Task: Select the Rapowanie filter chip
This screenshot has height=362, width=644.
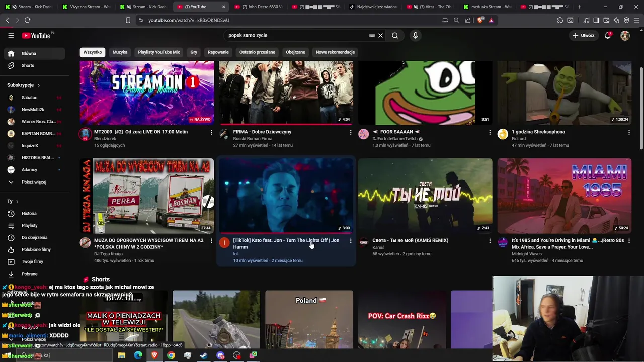Action: (218, 52)
